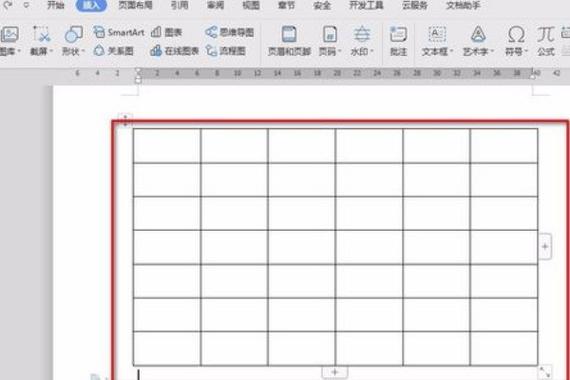Insert a flowchart (流程图)
Viewport: 570px width, 380px height.
coord(226,51)
